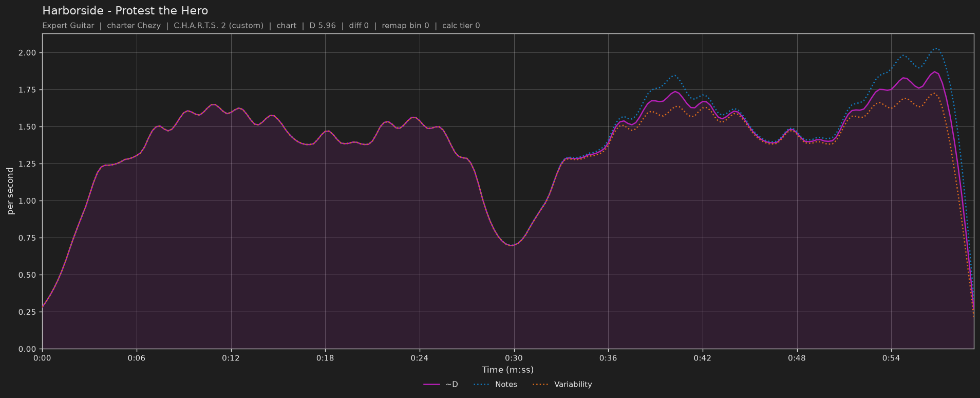Click the 0:54 time tick label
980x398 pixels.
pyautogui.click(x=891, y=358)
